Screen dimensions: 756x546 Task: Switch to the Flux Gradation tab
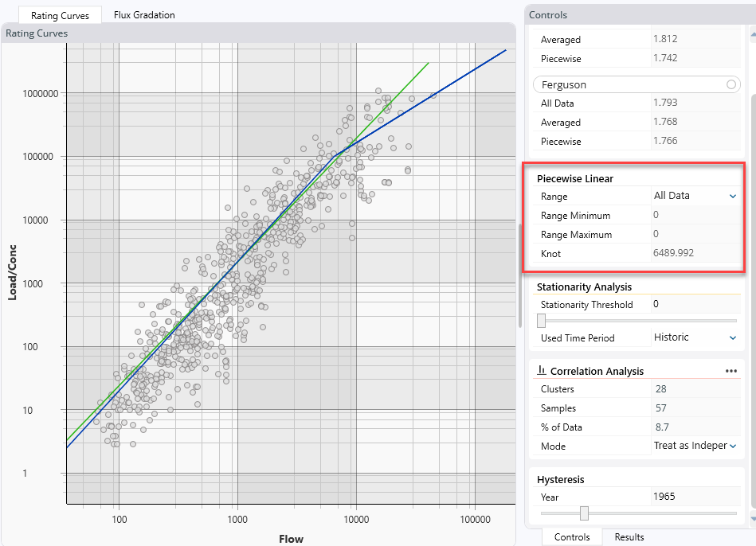144,15
